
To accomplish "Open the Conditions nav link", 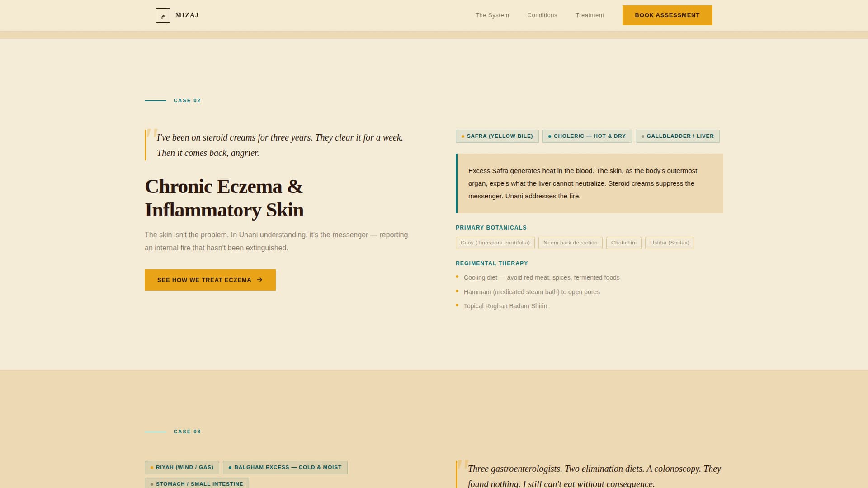I will coord(542,15).
